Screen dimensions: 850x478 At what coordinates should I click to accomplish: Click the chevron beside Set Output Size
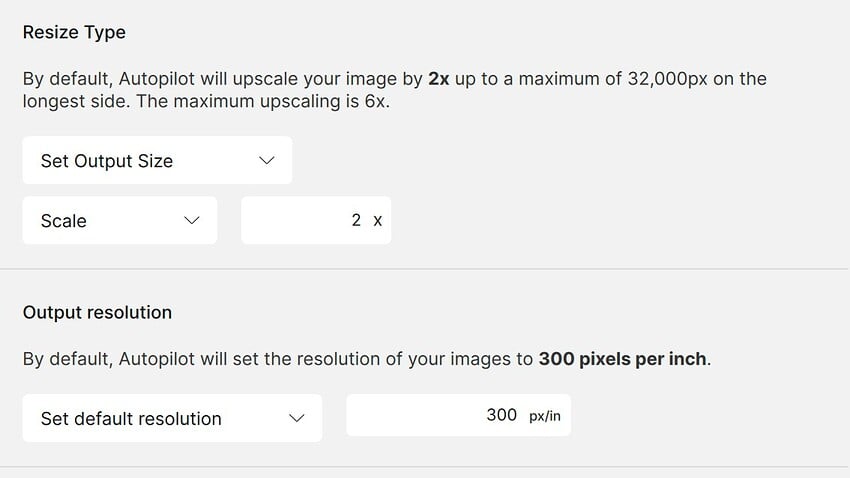click(266, 161)
